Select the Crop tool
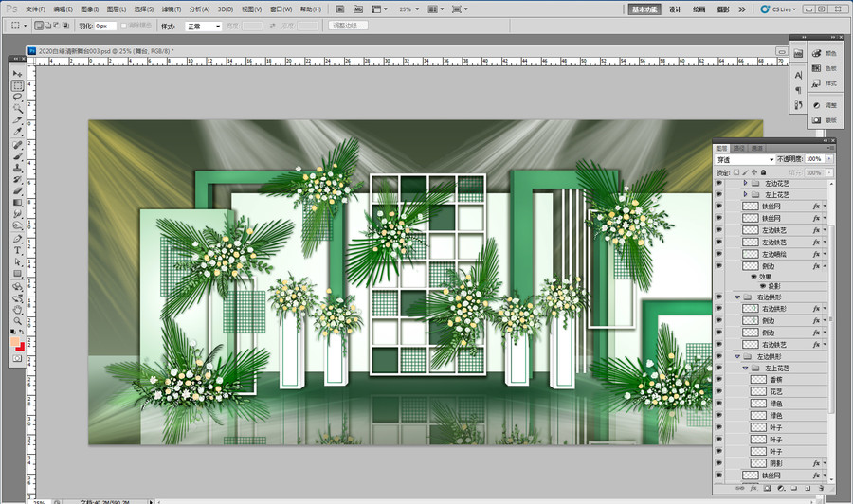 (17, 119)
